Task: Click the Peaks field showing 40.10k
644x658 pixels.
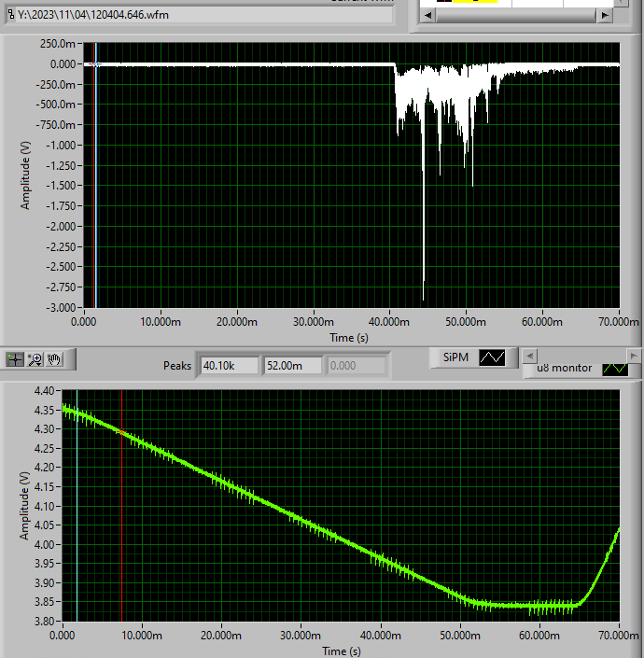Action: (230, 366)
